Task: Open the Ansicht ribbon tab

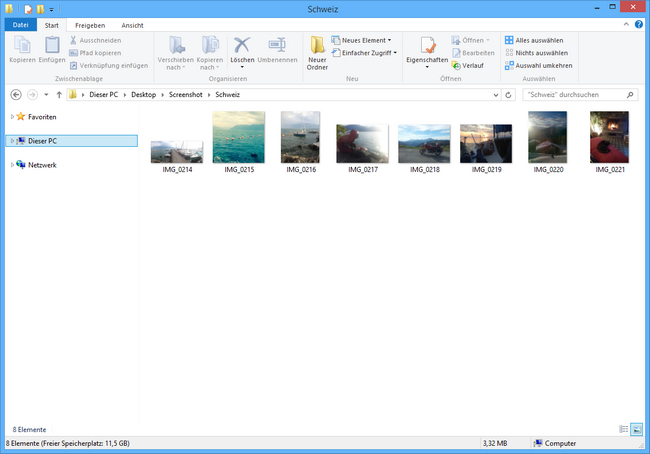Action: [131, 24]
